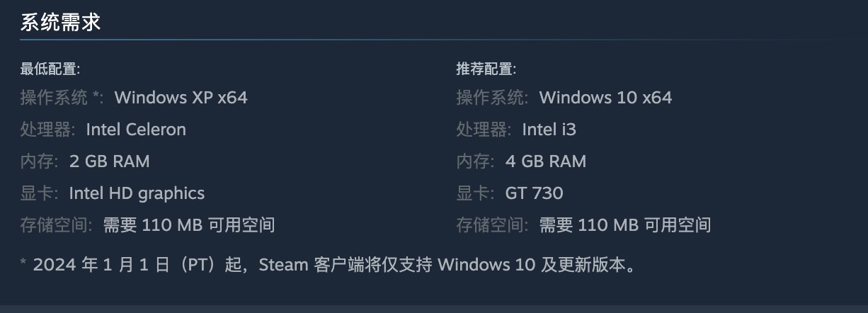This screenshot has height=313, width=868.
Task: Select the Windows 10 x64 requirement value
Action: tap(605, 97)
